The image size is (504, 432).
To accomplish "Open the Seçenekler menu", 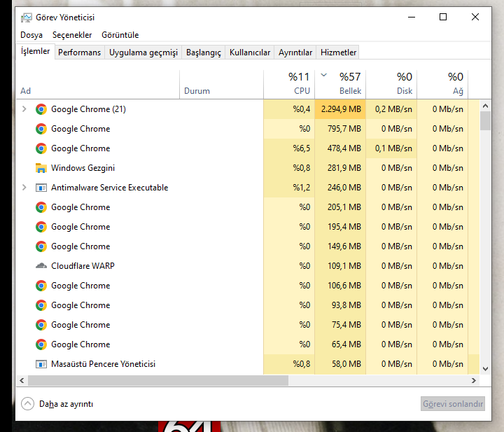I will click(72, 35).
